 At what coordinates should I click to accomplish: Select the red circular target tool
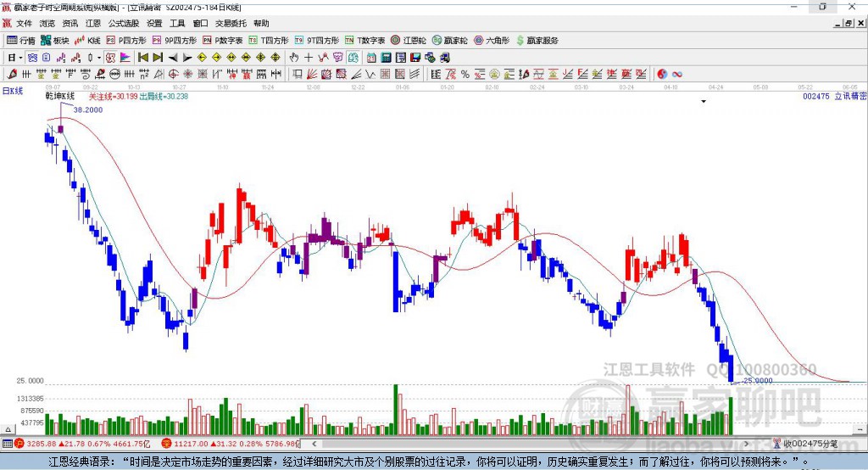pyautogui.click(x=173, y=75)
